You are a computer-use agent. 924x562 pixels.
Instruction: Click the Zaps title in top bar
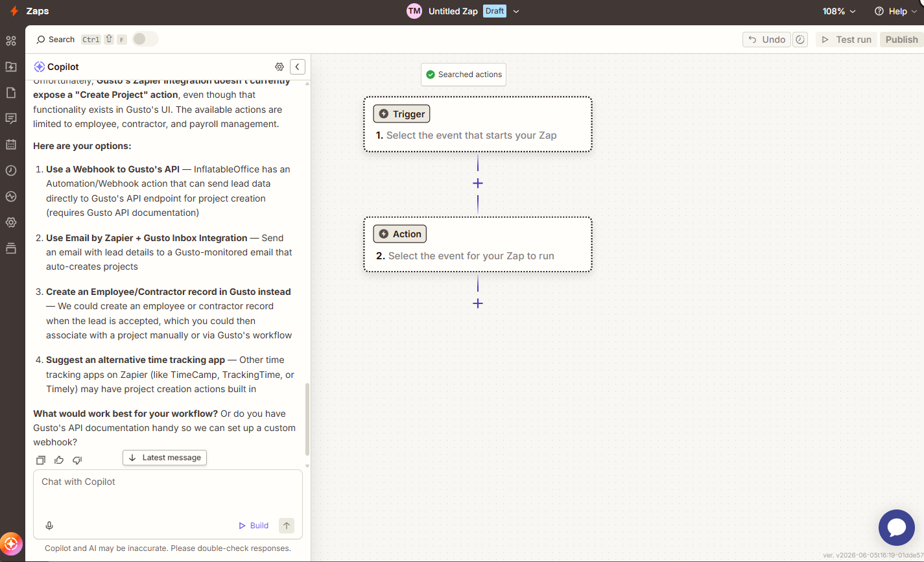[x=38, y=11]
